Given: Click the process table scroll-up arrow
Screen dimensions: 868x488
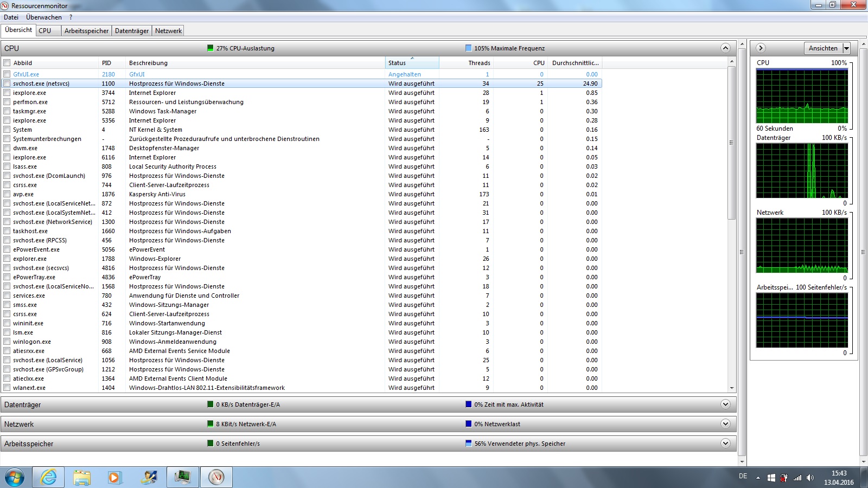Looking at the screenshot, I should tap(732, 61).
